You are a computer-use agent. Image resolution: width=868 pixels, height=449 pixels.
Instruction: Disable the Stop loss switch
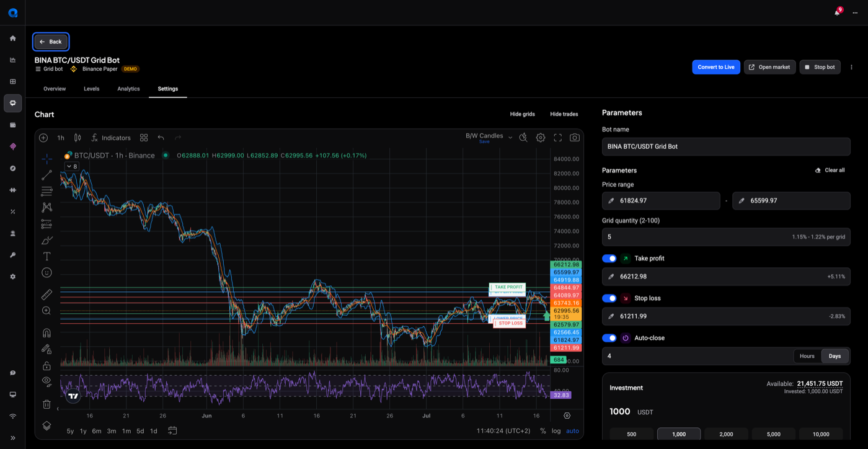[609, 298]
